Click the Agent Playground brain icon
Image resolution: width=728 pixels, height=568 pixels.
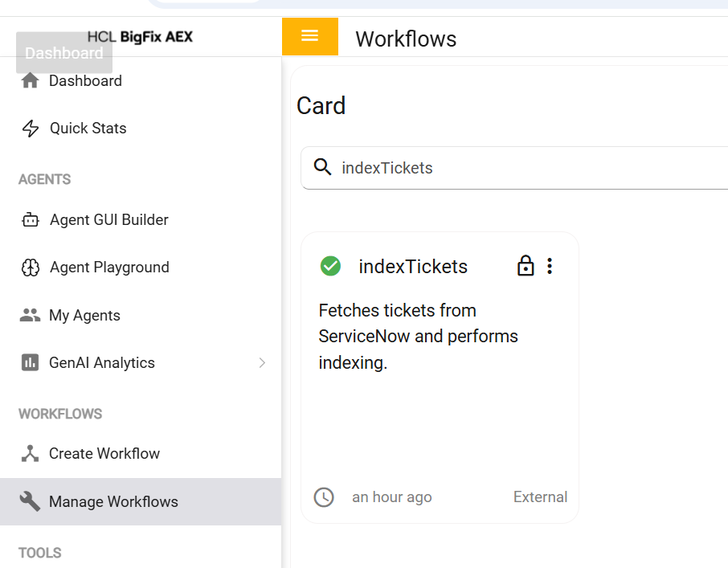pyautogui.click(x=31, y=268)
